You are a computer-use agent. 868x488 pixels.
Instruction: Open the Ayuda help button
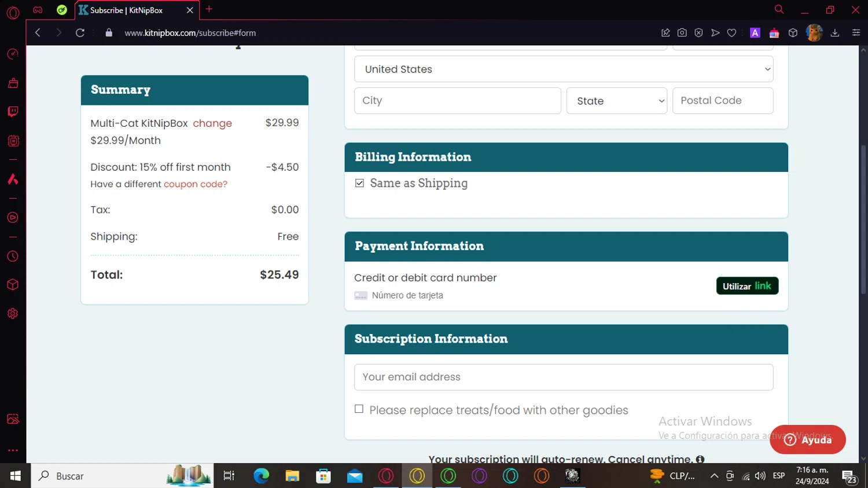(x=808, y=439)
